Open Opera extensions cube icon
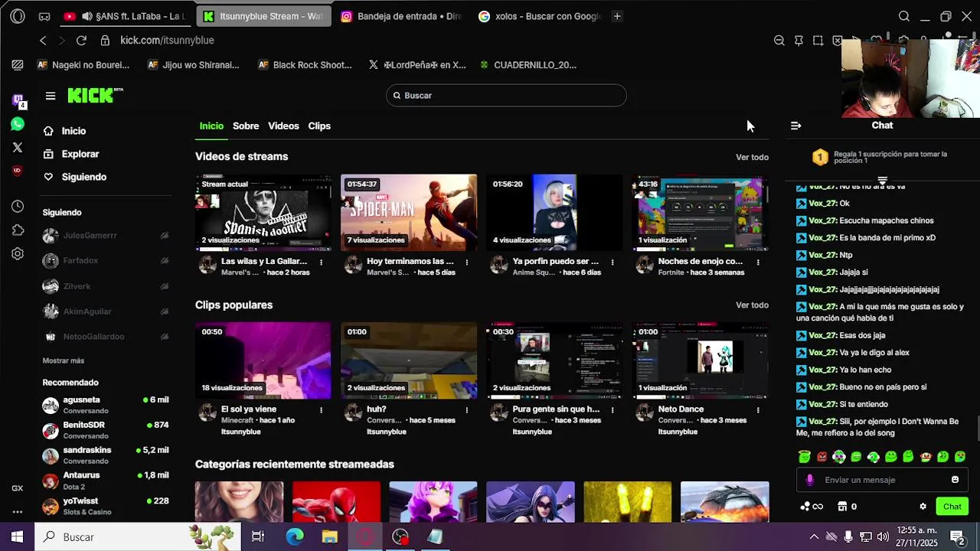The height and width of the screenshot is (551, 980). (18, 230)
